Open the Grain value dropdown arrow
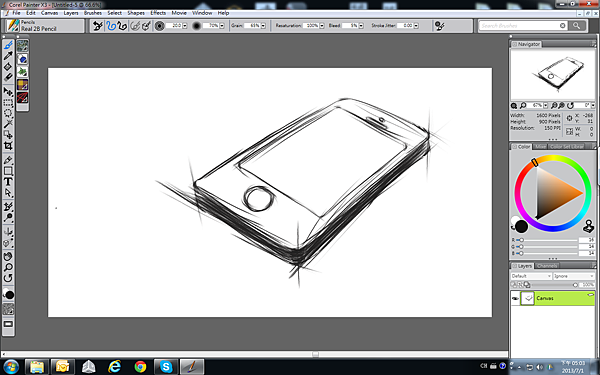Screen dimensions: 600x375 tap(263, 26)
